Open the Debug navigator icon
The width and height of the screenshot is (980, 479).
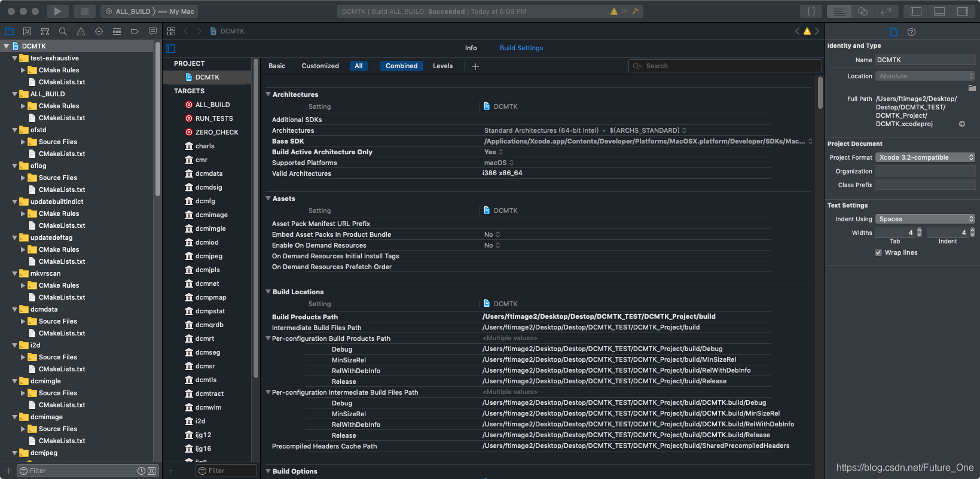tap(117, 31)
